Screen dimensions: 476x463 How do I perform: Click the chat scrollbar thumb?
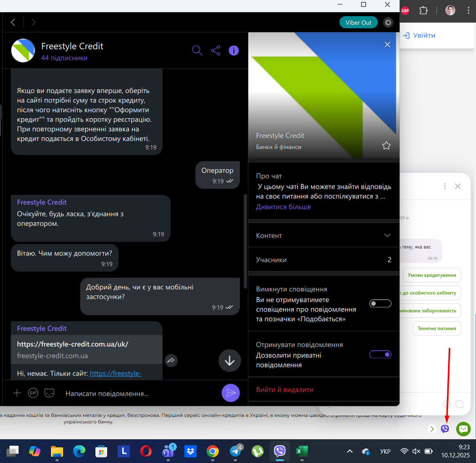click(245, 241)
